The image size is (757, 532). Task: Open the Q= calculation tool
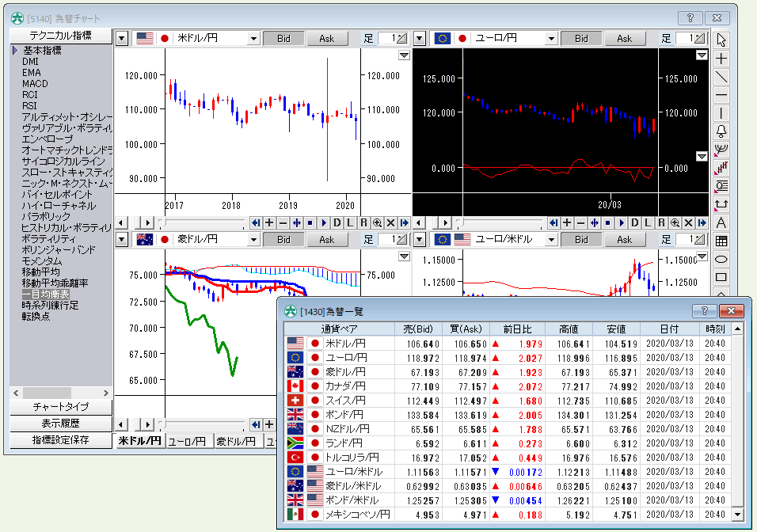point(721,186)
